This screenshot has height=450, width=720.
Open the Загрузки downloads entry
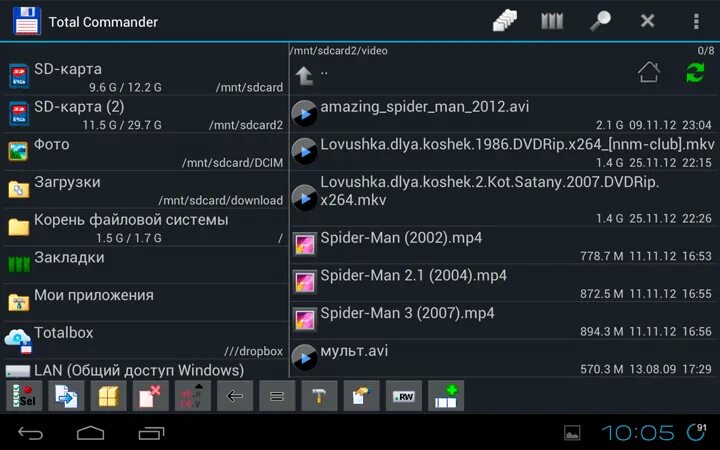click(x=145, y=190)
